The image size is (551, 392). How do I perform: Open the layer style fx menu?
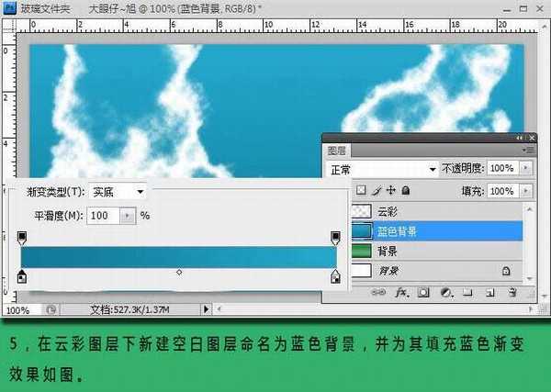(x=400, y=293)
